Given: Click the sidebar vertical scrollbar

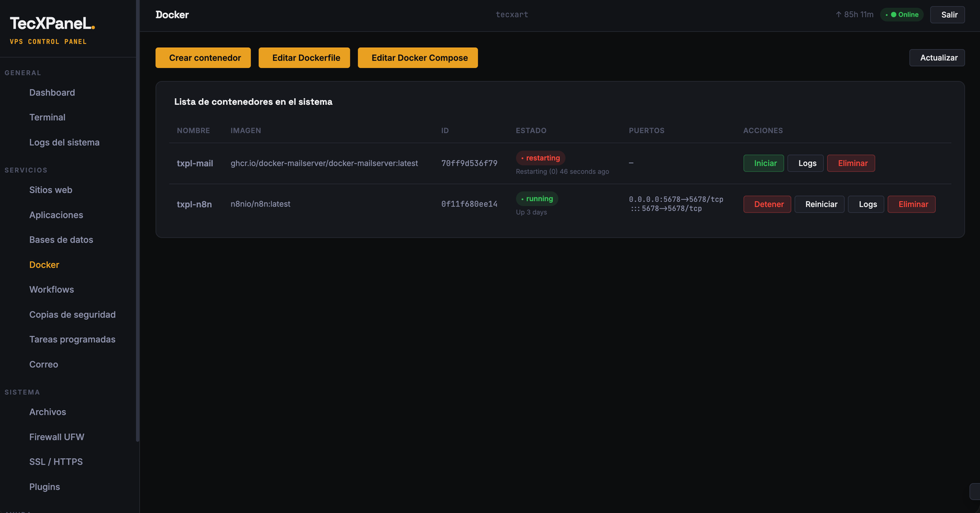Looking at the screenshot, I should (138, 221).
